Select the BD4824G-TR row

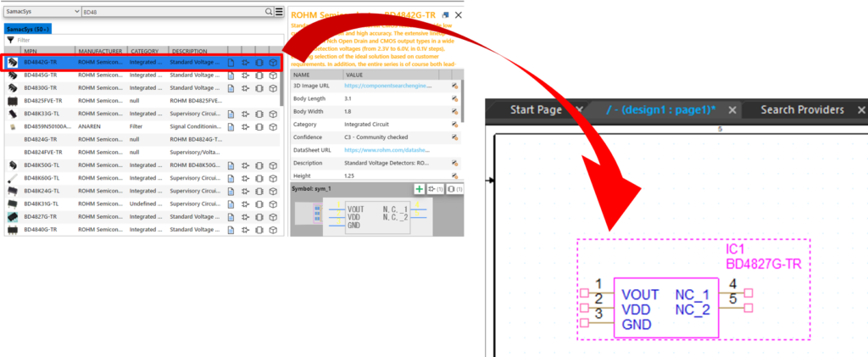pos(142,139)
